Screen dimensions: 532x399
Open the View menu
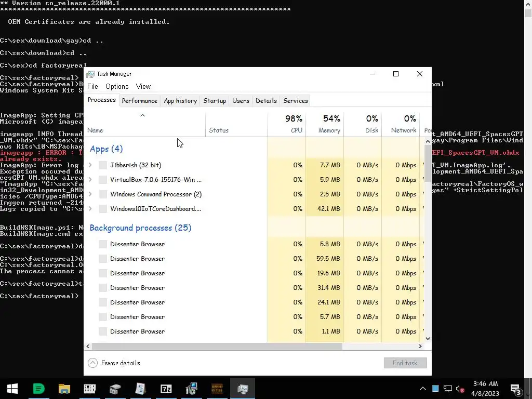coord(143,87)
